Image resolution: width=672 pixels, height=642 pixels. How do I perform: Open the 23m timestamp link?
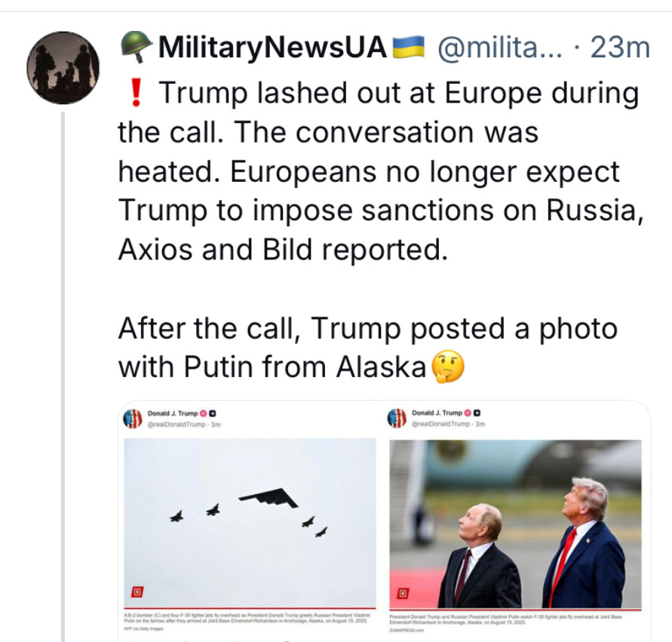tap(620, 48)
